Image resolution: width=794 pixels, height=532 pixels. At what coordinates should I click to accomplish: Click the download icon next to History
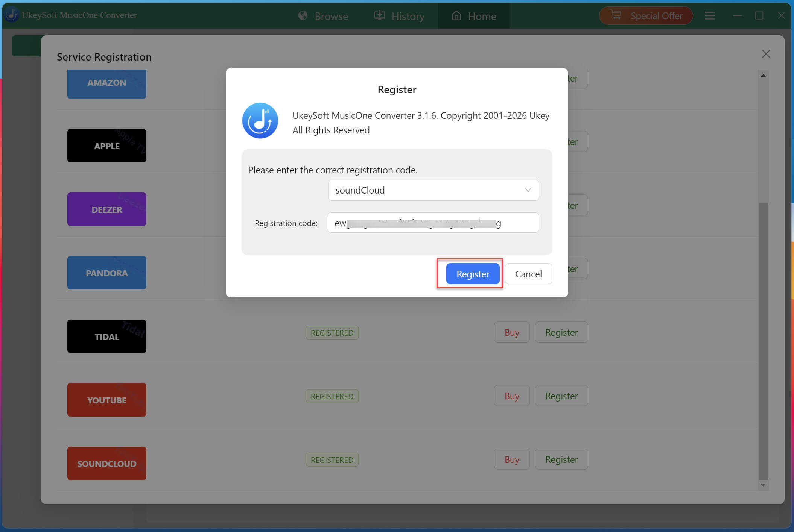(379, 15)
